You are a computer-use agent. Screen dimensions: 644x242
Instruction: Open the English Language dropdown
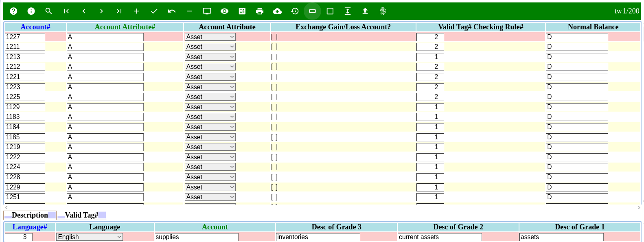[x=90, y=237]
